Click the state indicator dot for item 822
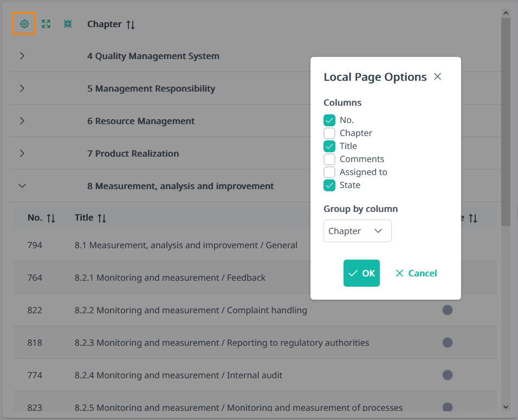This screenshot has width=518, height=420. pyautogui.click(x=447, y=310)
